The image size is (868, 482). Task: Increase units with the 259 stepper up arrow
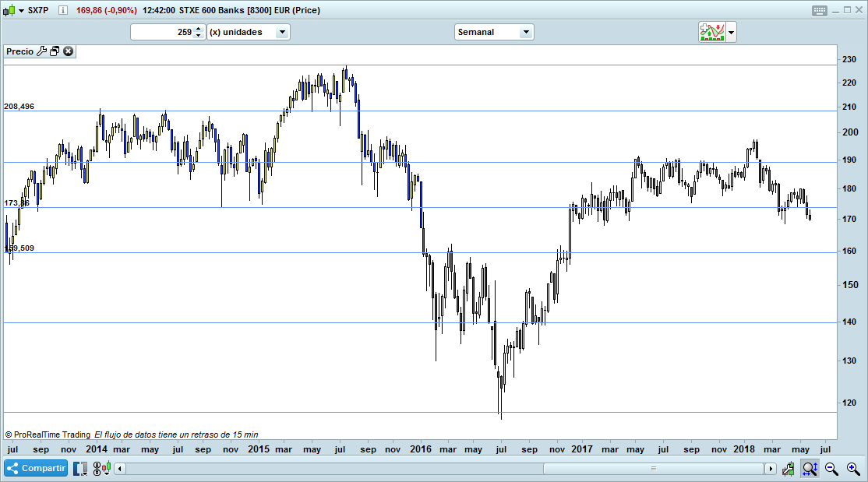198,29
